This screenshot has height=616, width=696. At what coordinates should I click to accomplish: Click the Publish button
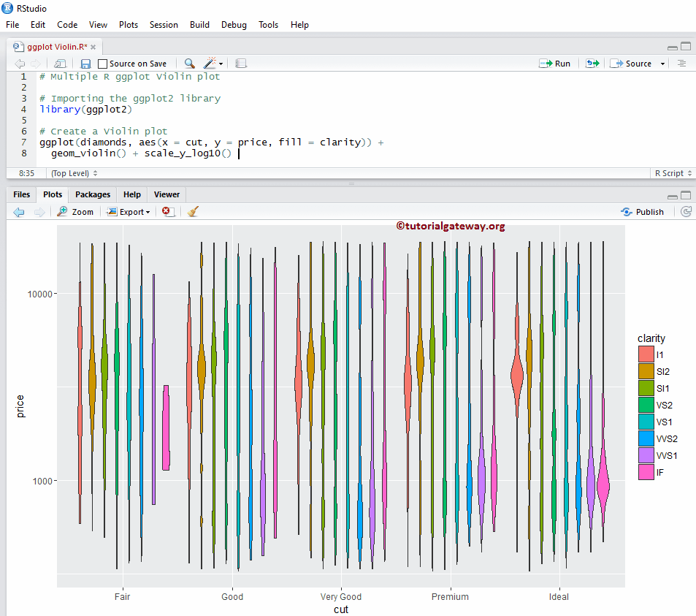[x=642, y=211]
